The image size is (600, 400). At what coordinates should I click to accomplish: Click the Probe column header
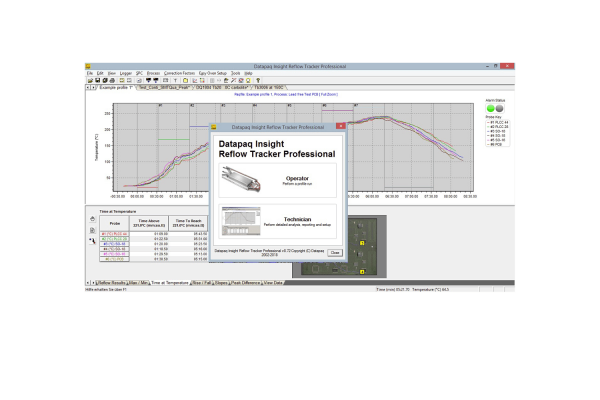114,223
